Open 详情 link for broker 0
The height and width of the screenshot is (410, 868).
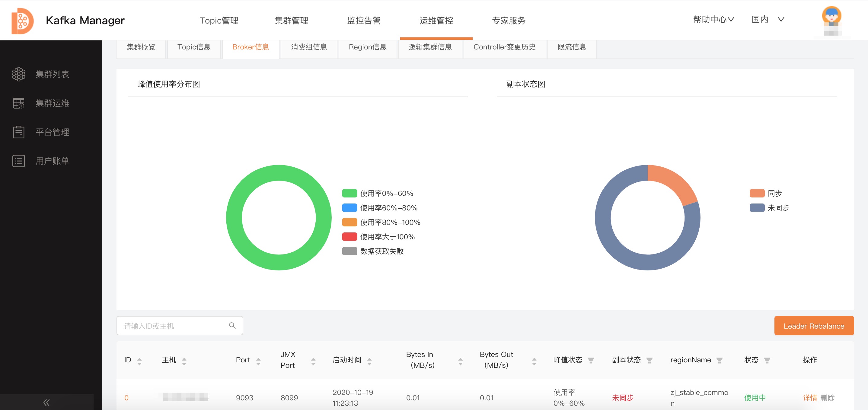[809, 398]
